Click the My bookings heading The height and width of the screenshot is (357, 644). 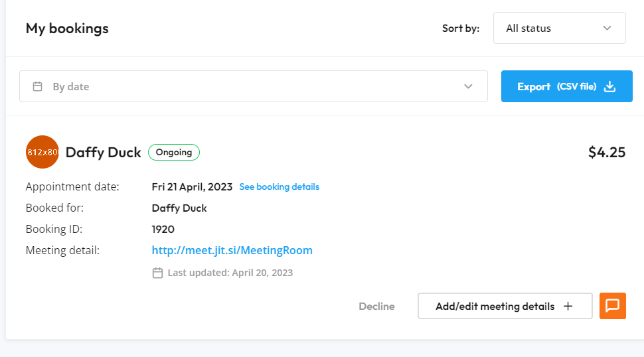[x=67, y=29]
